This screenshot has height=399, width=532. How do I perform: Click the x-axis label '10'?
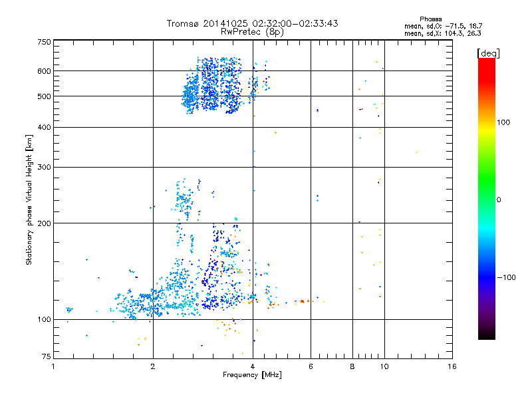(384, 367)
